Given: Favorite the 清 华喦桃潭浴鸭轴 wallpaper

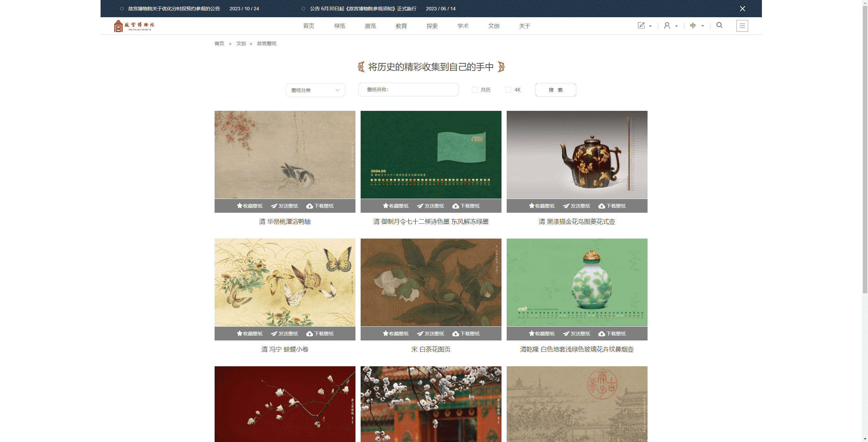Looking at the screenshot, I should point(250,206).
